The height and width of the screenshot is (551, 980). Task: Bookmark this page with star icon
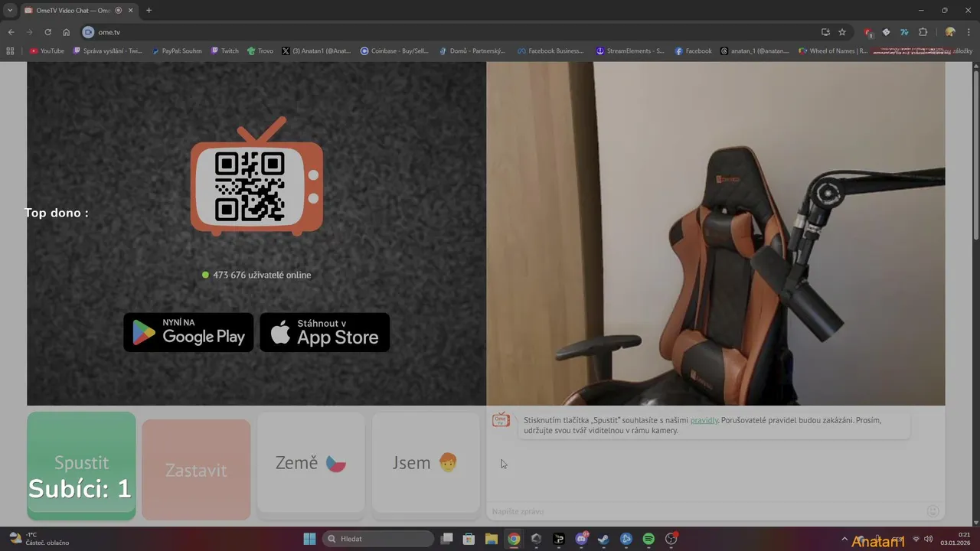point(842,32)
